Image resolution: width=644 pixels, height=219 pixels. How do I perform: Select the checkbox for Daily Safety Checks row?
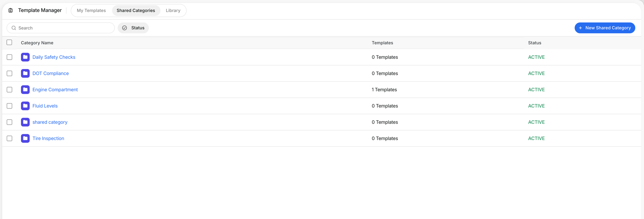9,57
